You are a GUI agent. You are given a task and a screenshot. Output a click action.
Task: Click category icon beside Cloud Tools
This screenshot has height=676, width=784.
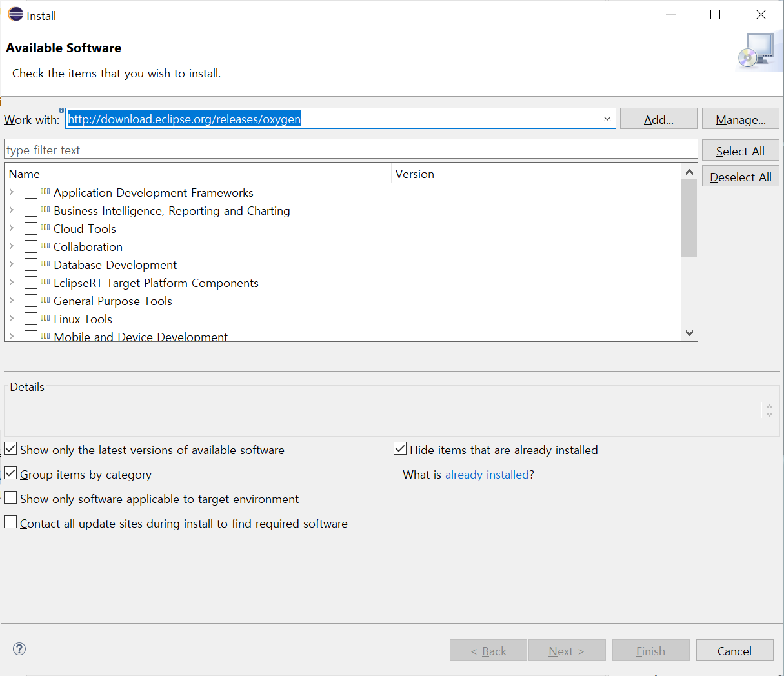coord(45,228)
